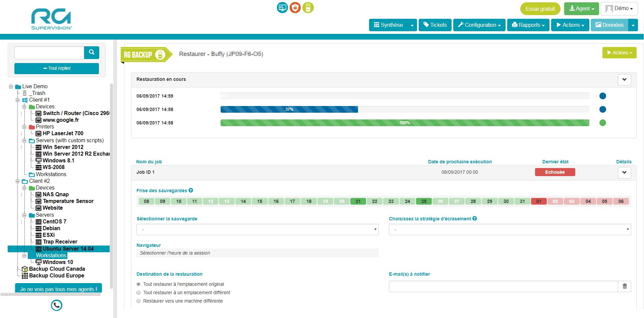Open the Synthèse menu
The width and height of the screenshot is (644, 318).
pos(388,25)
